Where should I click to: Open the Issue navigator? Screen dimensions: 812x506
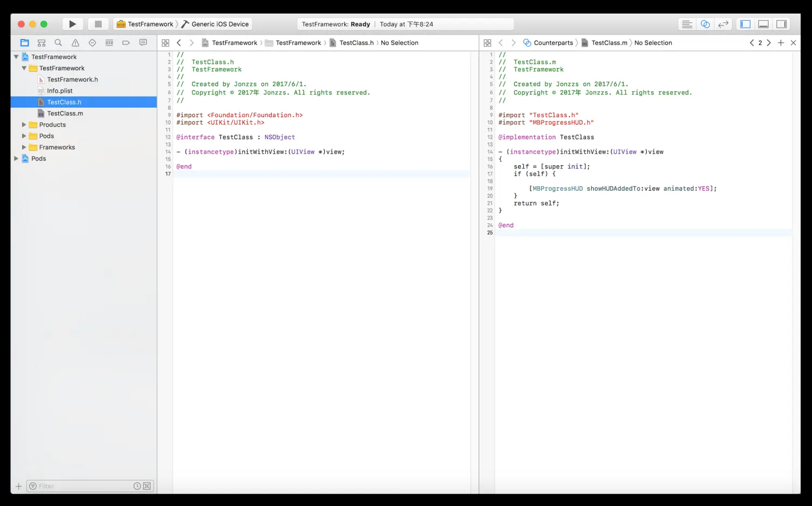pyautogui.click(x=75, y=42)
